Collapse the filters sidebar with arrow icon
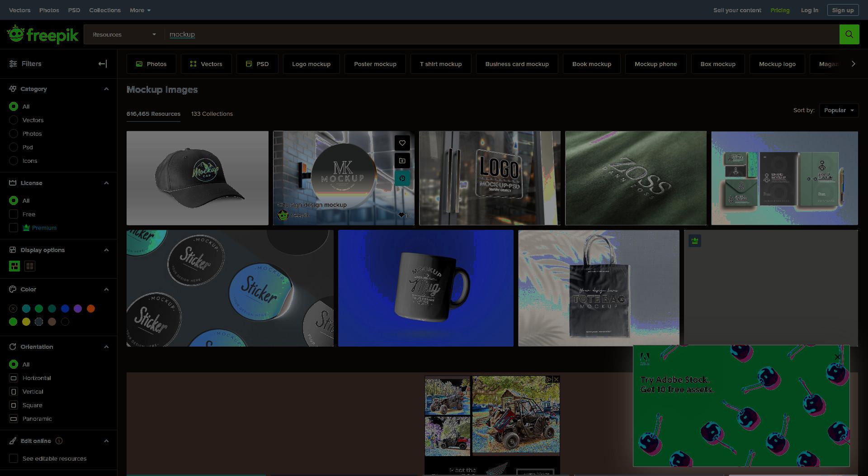This screenshot has width=868, height=476. (x=103, y=64)
